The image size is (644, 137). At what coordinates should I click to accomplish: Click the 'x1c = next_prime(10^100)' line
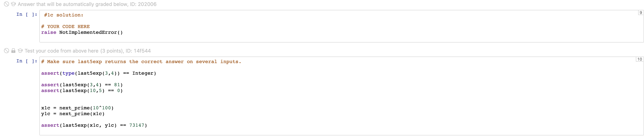click(x=78, y=108)
